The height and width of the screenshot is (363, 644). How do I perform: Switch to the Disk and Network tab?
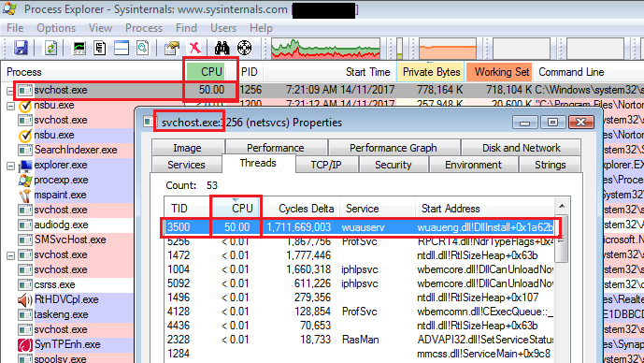pyautogui.click(x=522, y=148)
